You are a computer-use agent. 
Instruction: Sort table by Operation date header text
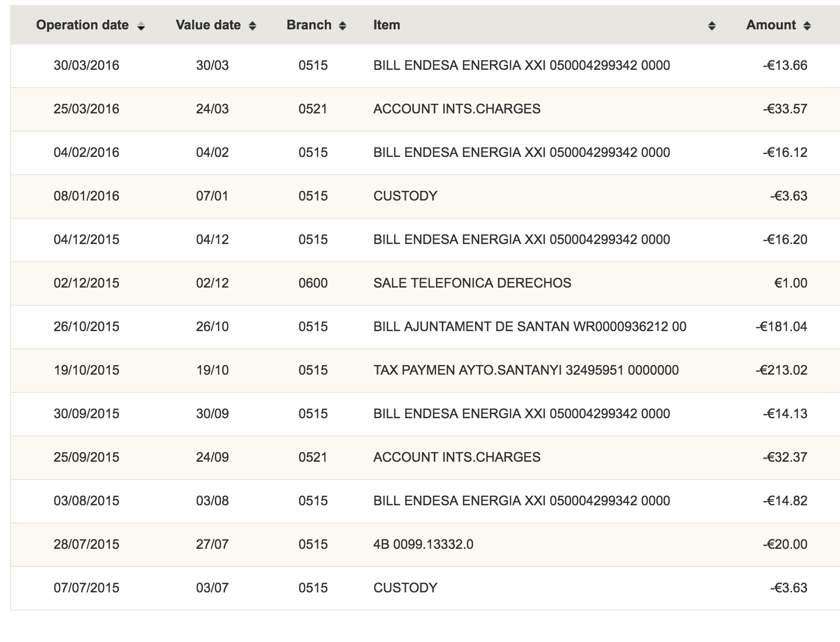point(82,25)
